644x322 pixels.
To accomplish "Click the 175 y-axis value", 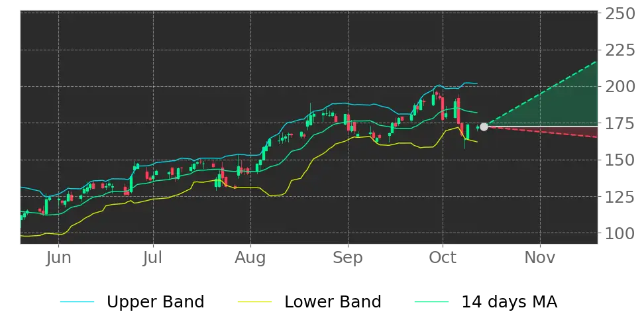I will (x=621, y=124).
